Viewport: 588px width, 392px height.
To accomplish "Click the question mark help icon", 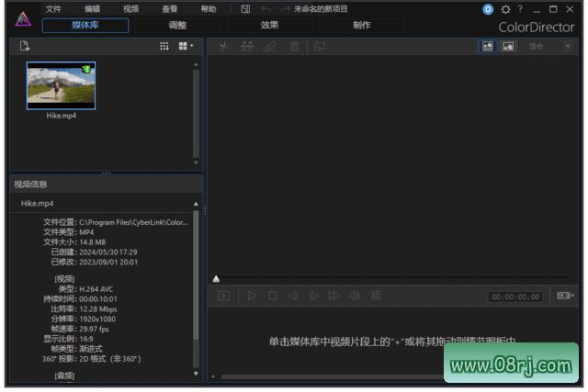I will (520, 9).
